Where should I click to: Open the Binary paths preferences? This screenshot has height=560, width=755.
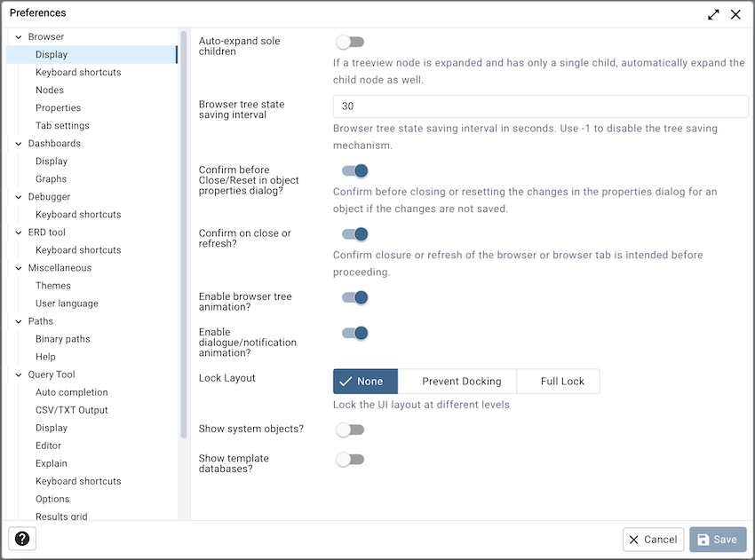(x=62, y=339)
